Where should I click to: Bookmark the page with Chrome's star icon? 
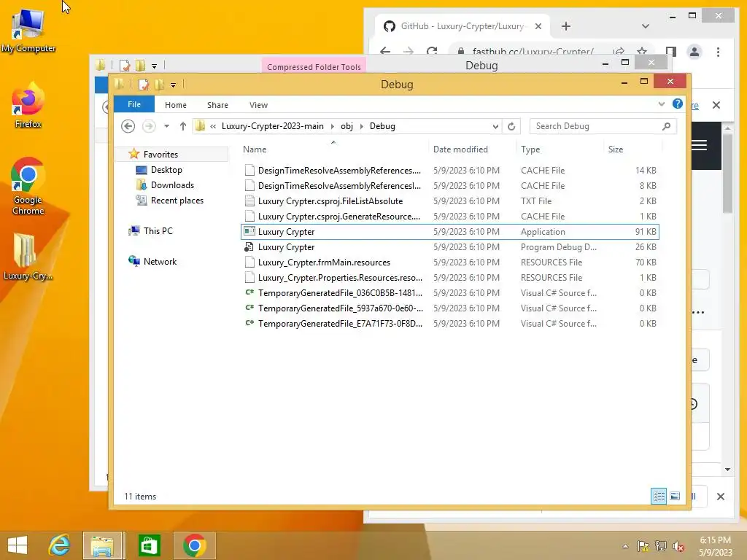642,52
